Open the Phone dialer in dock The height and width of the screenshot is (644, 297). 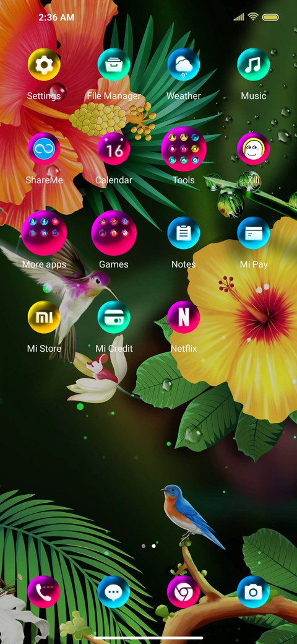[x=44, y=592]
